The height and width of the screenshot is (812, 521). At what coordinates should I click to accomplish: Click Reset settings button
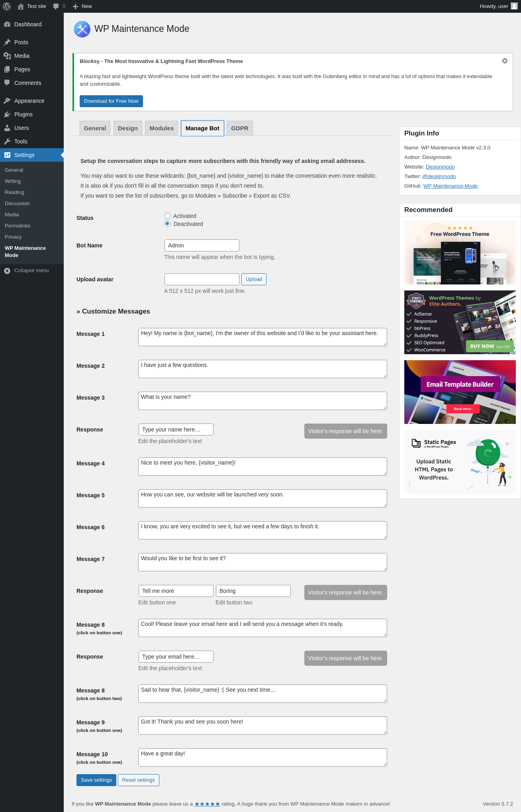pyautogui.click(x=139, y=780)
